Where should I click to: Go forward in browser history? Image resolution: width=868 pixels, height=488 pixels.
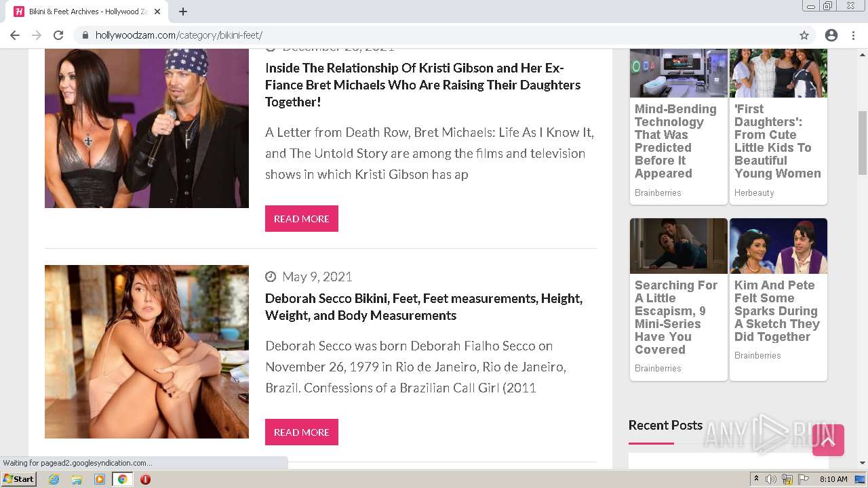[37, 35]
